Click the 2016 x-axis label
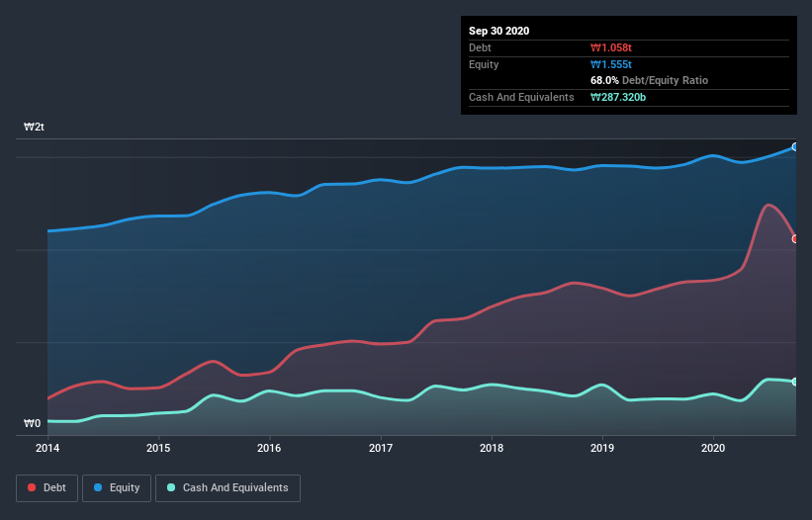812x520 pixels. 269,448
